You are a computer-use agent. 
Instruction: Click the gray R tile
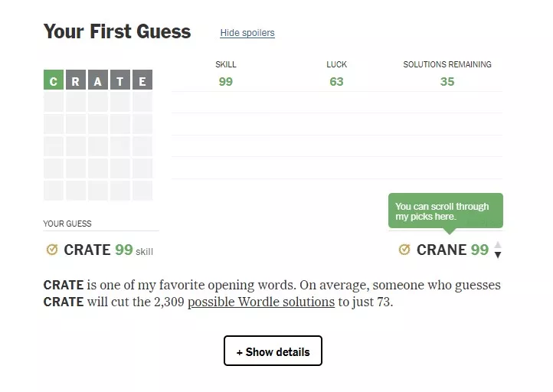76,80
